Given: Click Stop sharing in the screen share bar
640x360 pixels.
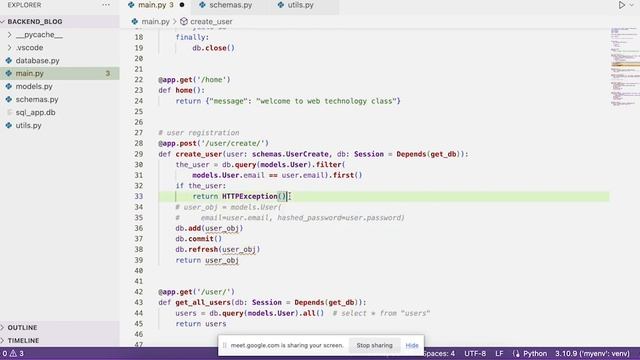Looking at the screenshot, I should tap(374, 345).
